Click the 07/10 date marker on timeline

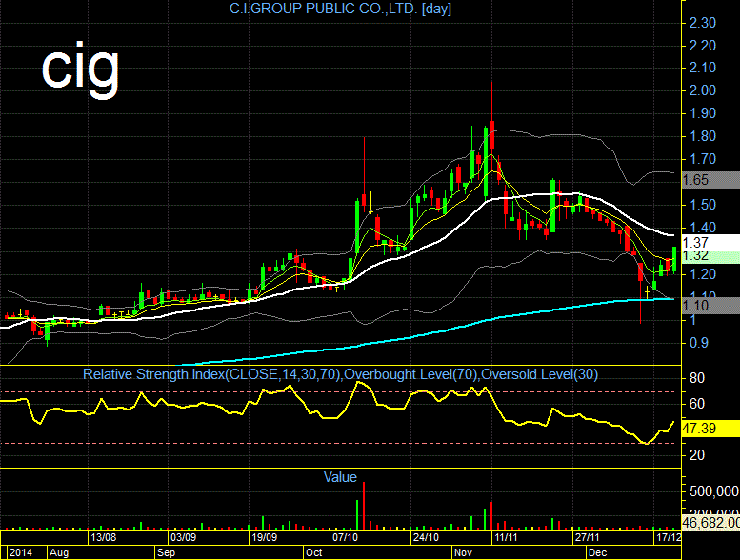click(x=345, y=537)
